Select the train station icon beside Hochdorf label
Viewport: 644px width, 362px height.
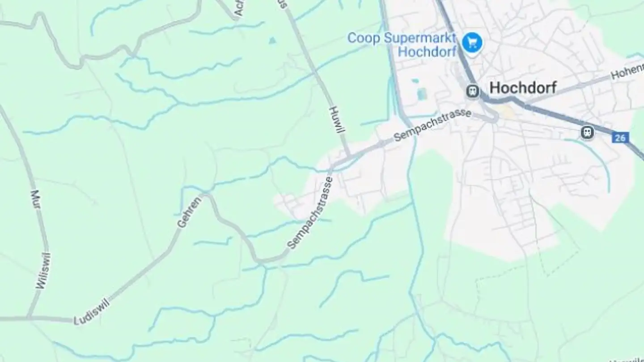click(472, 92)
